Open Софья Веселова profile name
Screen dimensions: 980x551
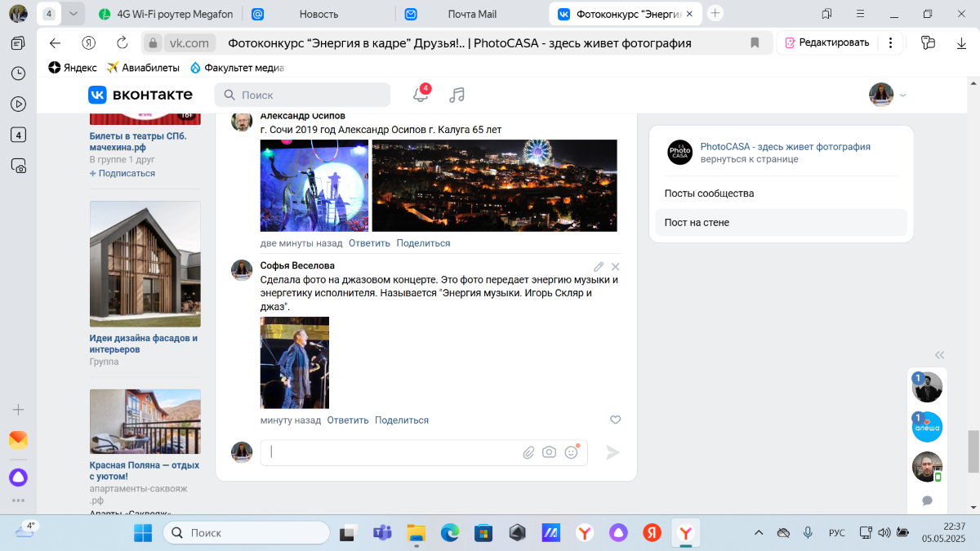[x=297, y=265]
